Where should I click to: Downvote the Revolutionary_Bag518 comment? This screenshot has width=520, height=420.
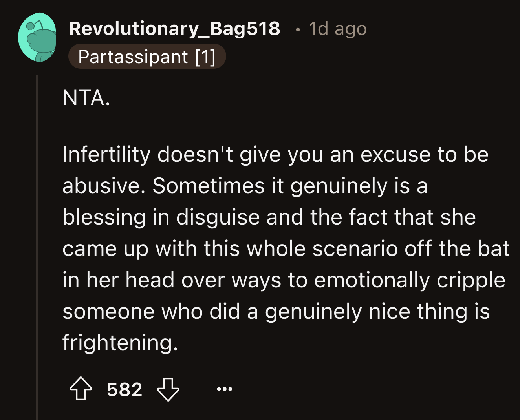click(x=168, y=389)
